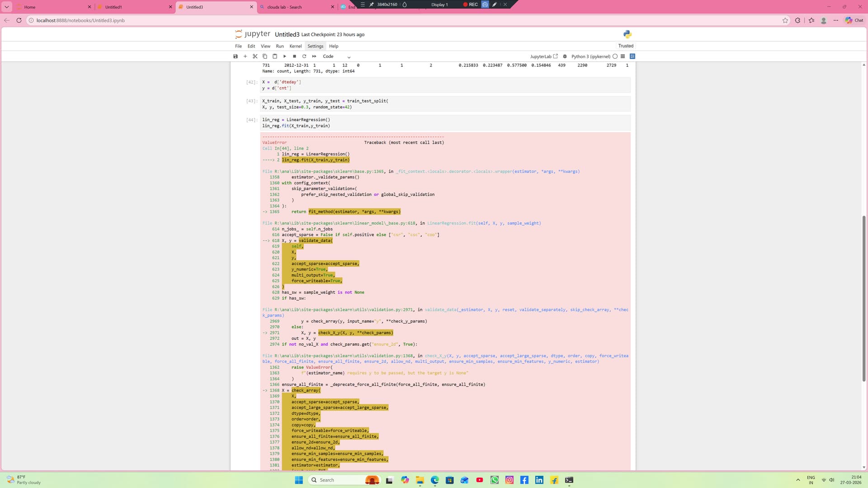The height and width of the screenshot is (488, 868).
Task: Click the page vertical scrollbar thumb
Action: [863, 298]
